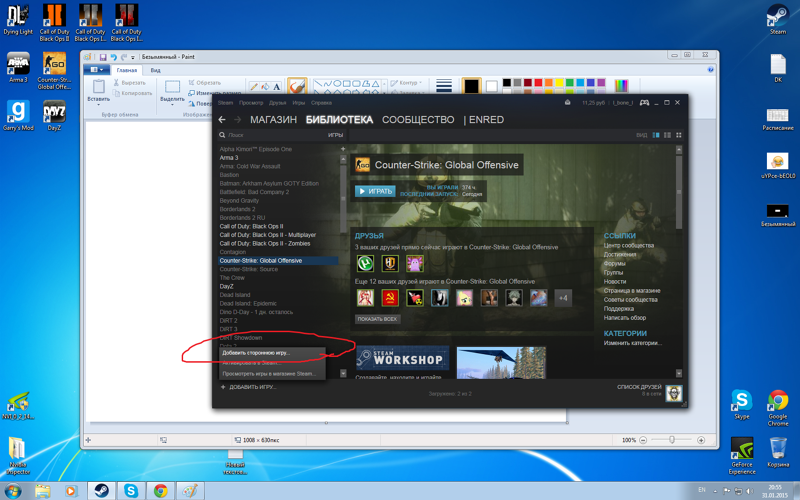Open the Edit colors rainbow icon in Paint
The image size is (800, 500).
coord(621,85)
